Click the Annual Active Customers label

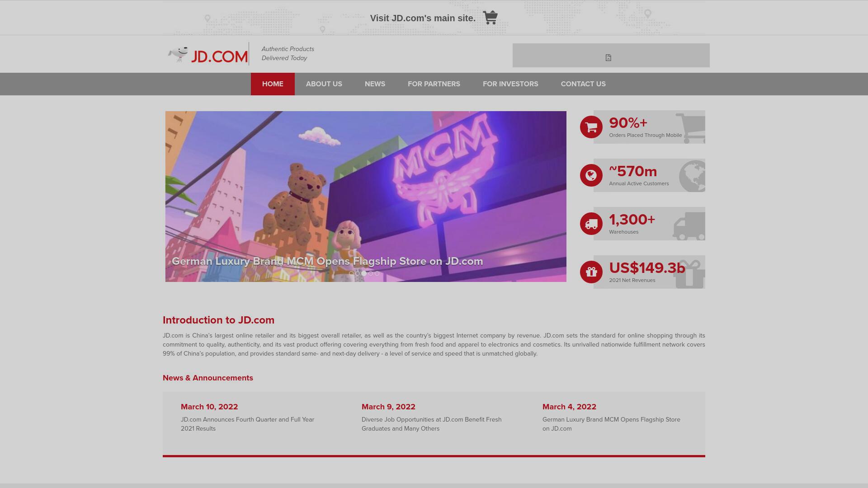click(x=639, y=183)
